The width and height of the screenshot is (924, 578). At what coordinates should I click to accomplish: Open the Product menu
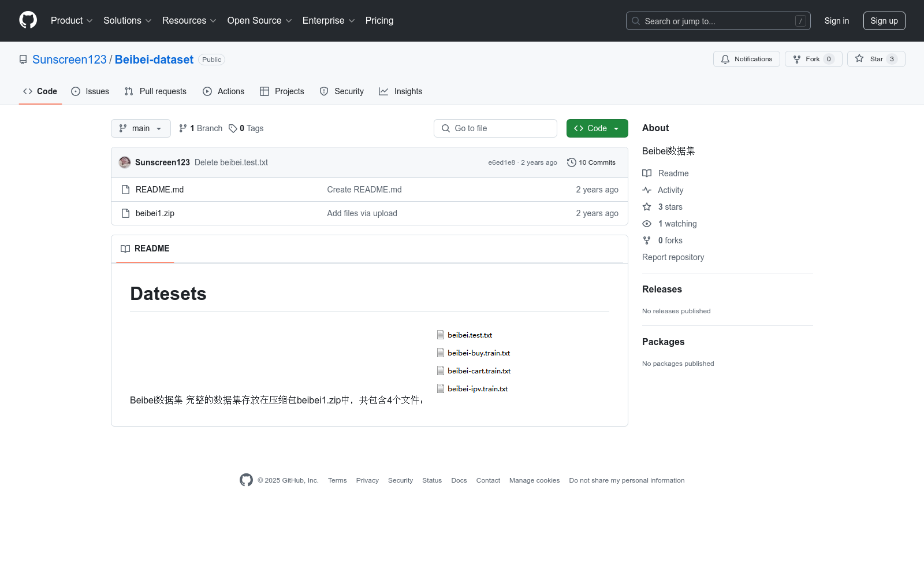(72, 20)
